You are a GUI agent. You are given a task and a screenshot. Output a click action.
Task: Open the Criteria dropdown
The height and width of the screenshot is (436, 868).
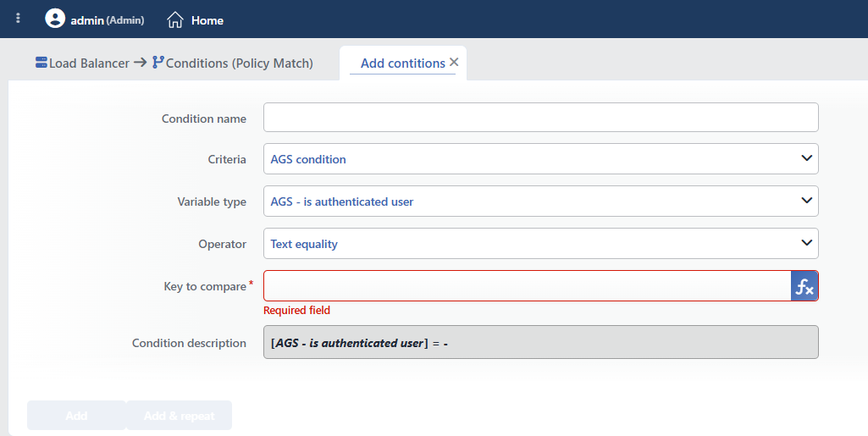[541, 159]
